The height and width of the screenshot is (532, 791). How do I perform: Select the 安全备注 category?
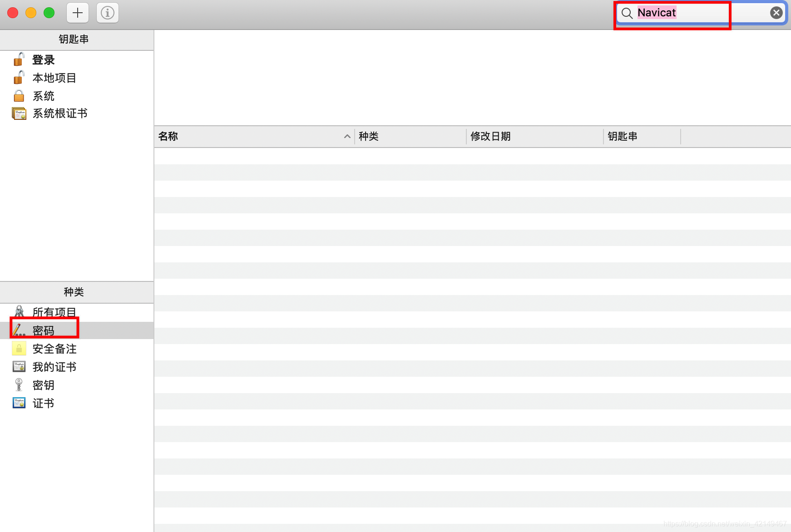point(77,349)
